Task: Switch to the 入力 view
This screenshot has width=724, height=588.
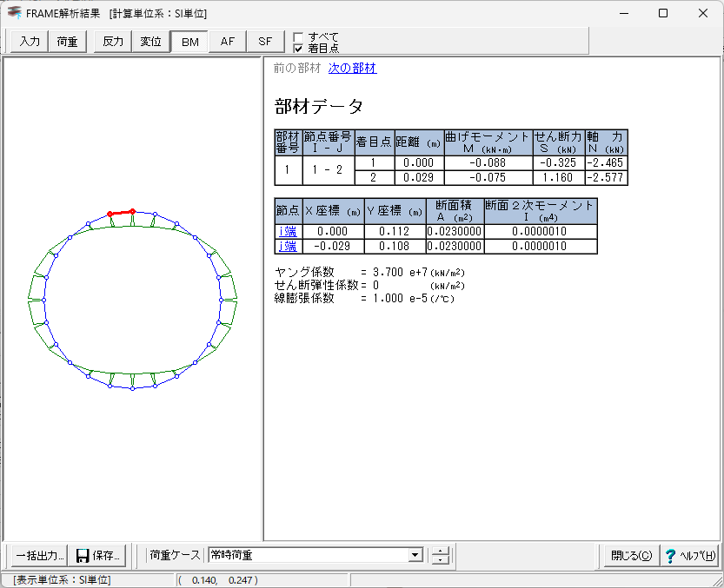Action: pos(30,42)
